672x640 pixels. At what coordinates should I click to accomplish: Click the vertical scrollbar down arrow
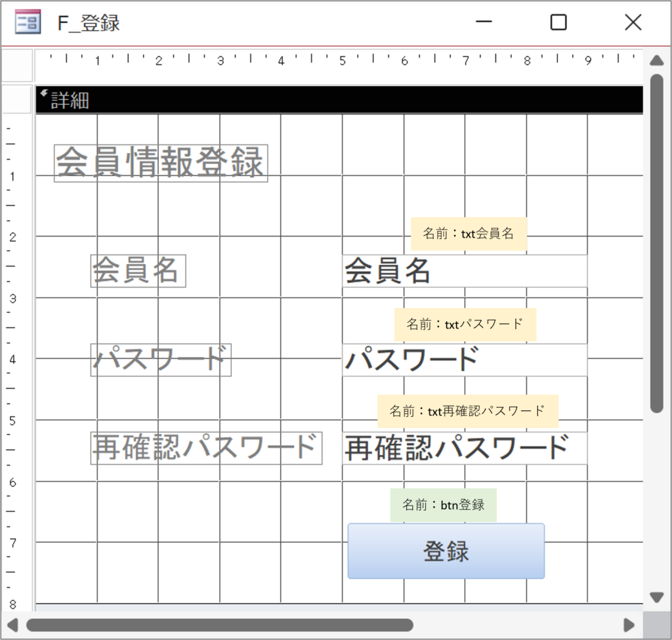657,597
